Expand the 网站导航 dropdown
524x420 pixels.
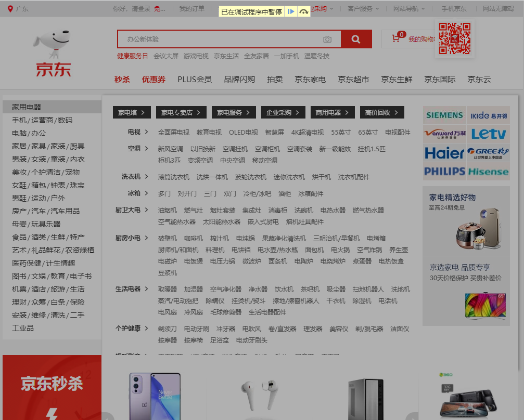click(409, 9)
